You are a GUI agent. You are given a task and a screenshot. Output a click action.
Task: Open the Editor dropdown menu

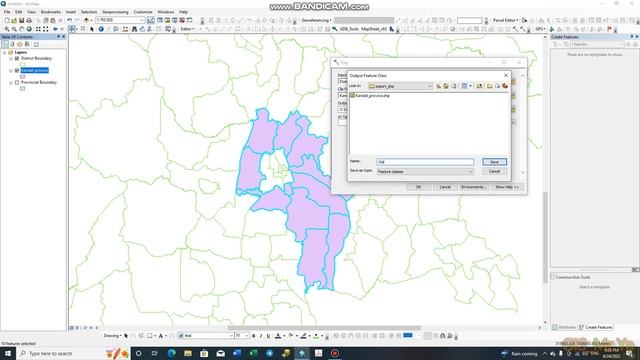click(188, 29)
